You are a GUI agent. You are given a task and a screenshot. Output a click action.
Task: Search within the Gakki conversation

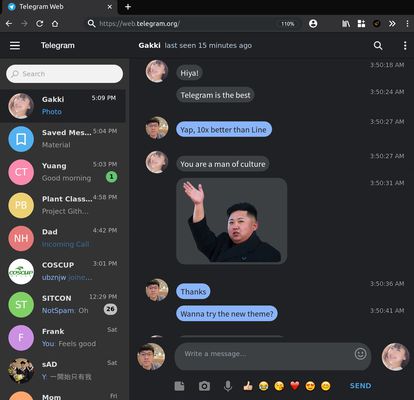click(x=378, y=45)
